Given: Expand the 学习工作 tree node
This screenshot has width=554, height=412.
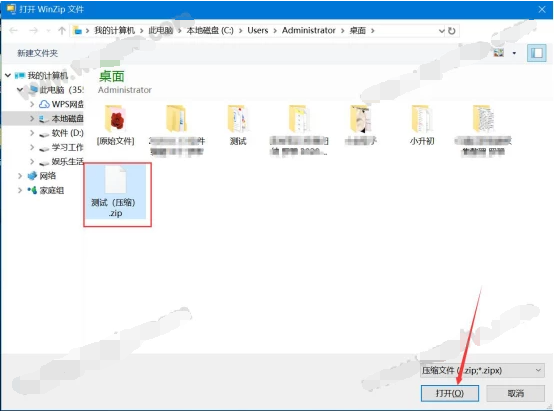Looking at the screenshot, I should coord(32,147).
